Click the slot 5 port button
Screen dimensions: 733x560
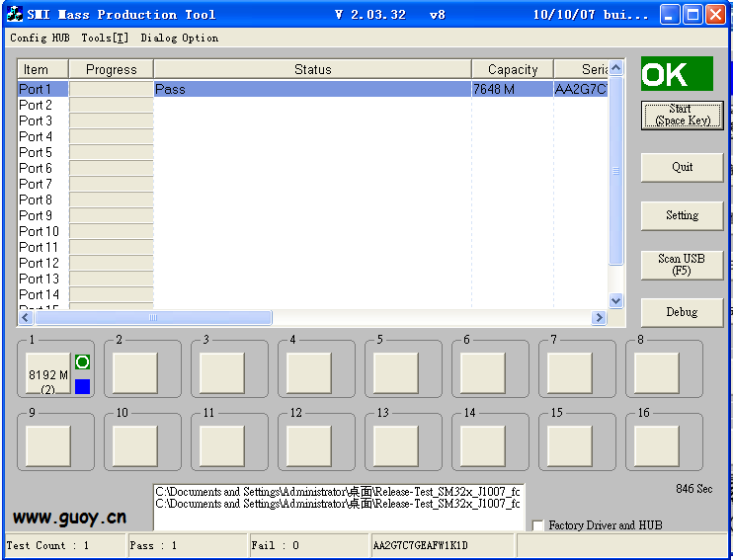[x=396, y=373]
